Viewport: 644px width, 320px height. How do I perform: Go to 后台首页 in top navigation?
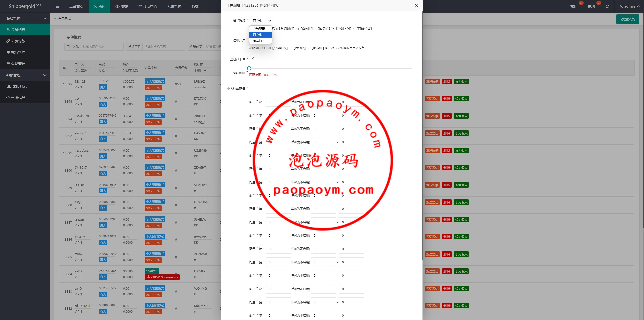coord(76,6)
